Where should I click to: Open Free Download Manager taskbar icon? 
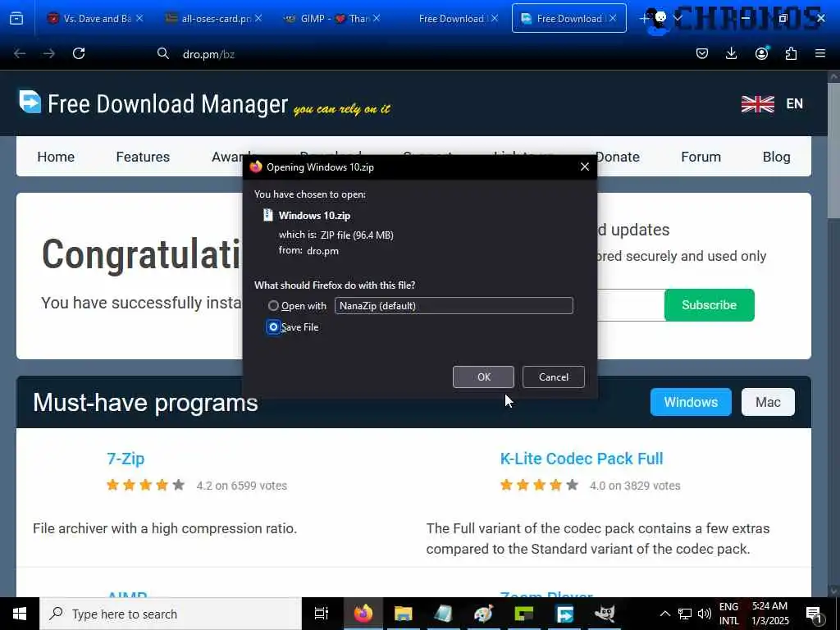pyautogui.click(x=564, y=614)
